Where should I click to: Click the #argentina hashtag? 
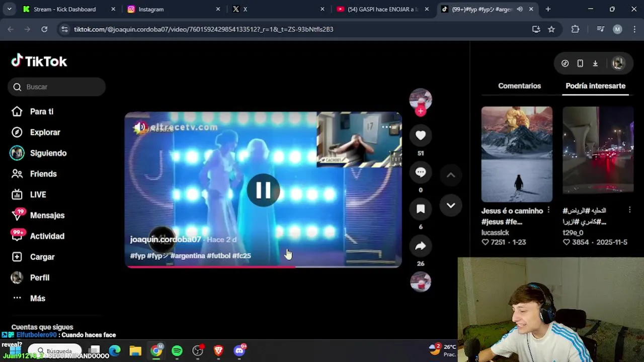tap(188, 255)
